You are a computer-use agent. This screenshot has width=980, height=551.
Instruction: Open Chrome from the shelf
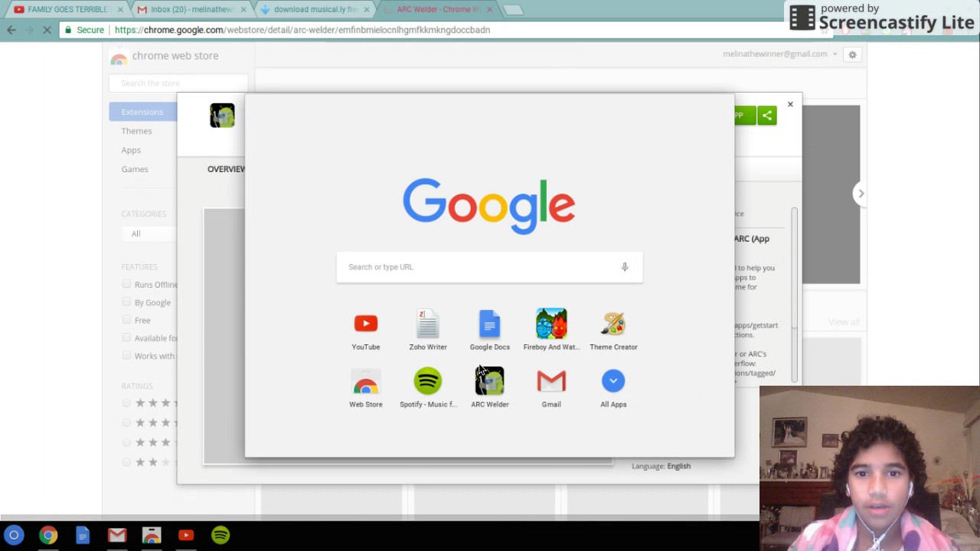[48, 536]
